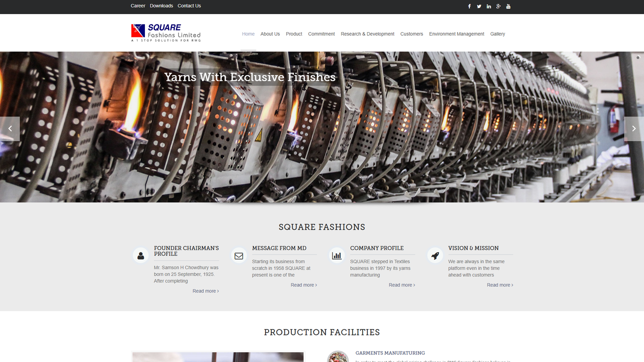644x362 pixels.
Task: Go back a slide using the left arrow
Action: 10,129
